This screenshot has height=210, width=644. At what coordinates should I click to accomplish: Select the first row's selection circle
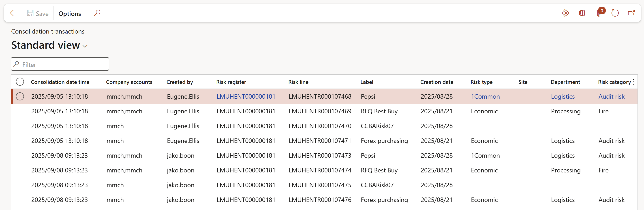[x=20, y=96]
